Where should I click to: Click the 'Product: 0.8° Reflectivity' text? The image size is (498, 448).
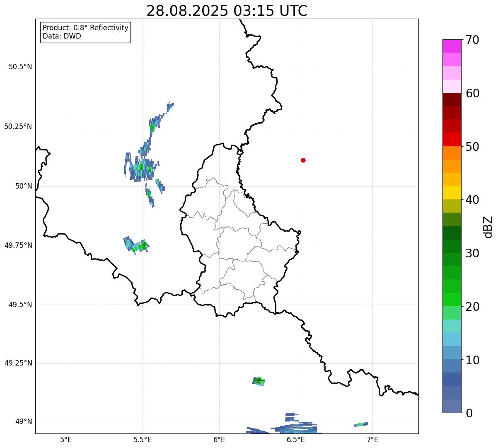click(86, 28)
